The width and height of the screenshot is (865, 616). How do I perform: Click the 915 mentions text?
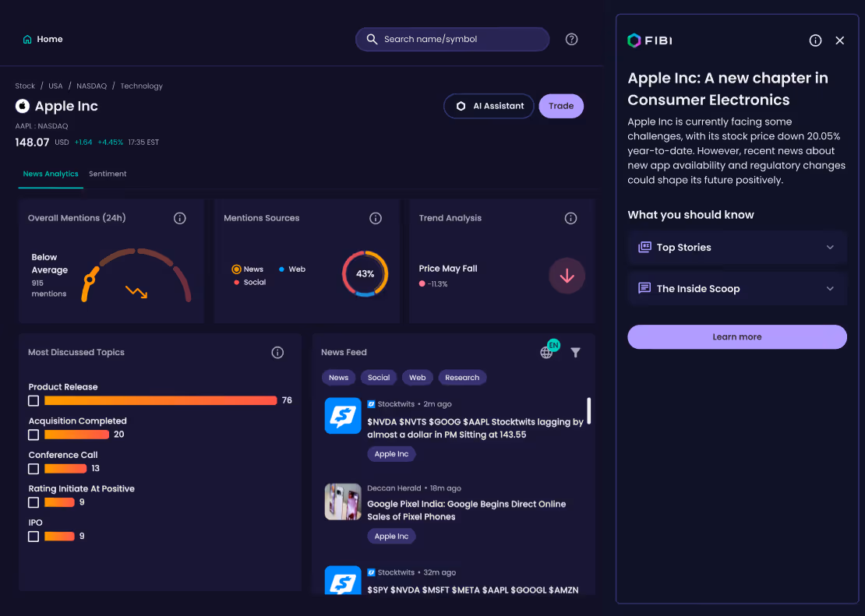(x=48, y=288)
